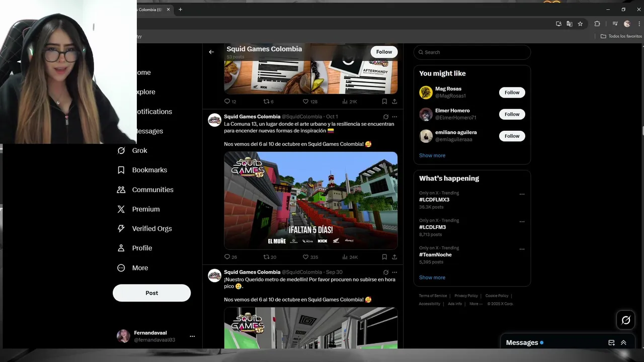Open the Ads info footer link

(x=455, y=304)
